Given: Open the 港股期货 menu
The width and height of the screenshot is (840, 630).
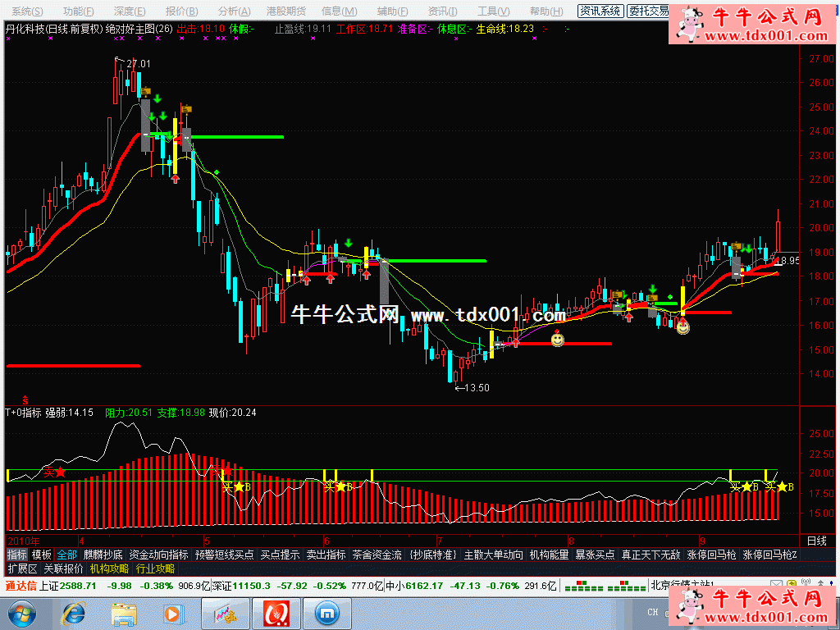Looking at the screenshot, I should tap(286, 11).
